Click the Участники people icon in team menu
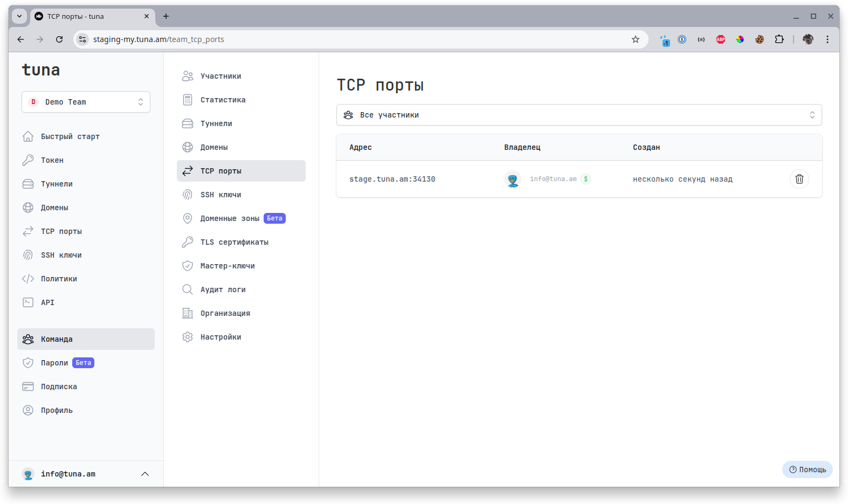848x504 pixels. click(x=188, y=76)
